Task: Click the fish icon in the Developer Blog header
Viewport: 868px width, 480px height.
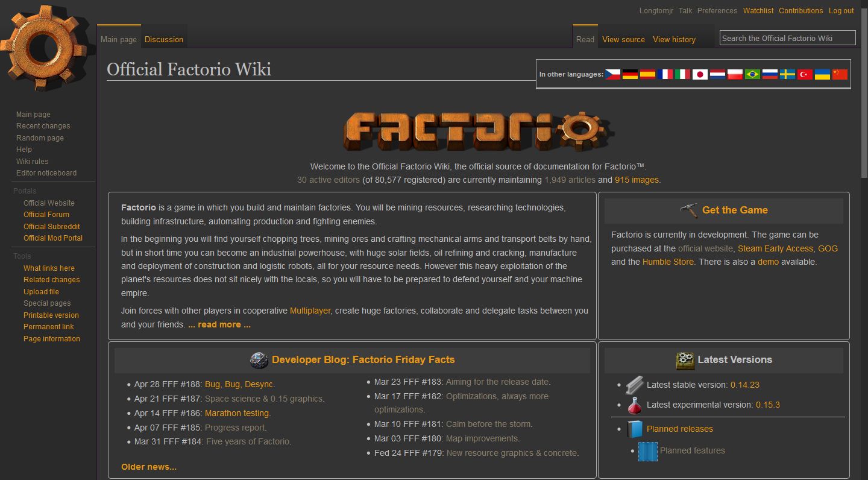Action: 259,360
